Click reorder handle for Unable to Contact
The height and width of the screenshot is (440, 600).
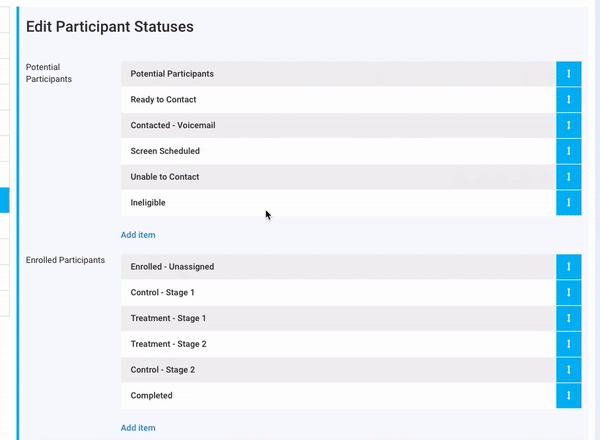tap(568, 177)
